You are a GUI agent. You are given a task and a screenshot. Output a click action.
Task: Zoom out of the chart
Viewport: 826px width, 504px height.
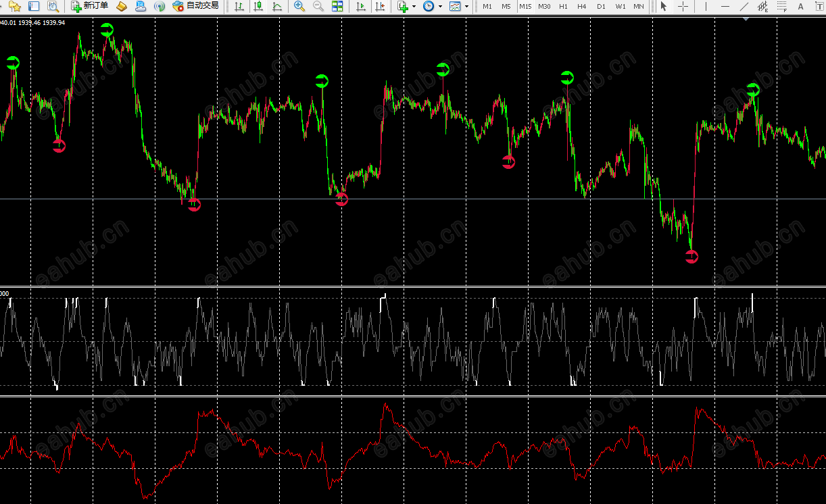(318, 6)
